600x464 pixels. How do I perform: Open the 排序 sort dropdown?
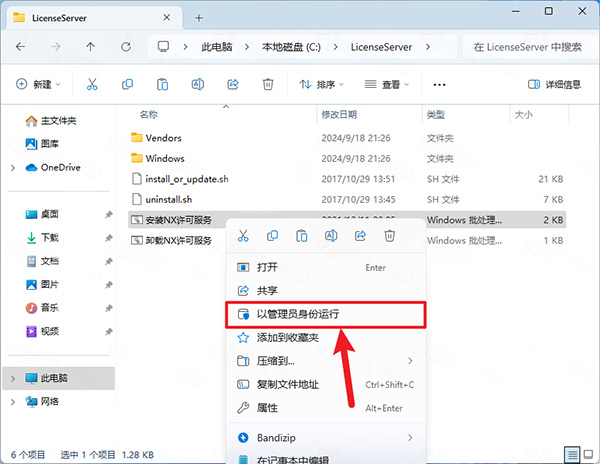click(x=321, y=84)
